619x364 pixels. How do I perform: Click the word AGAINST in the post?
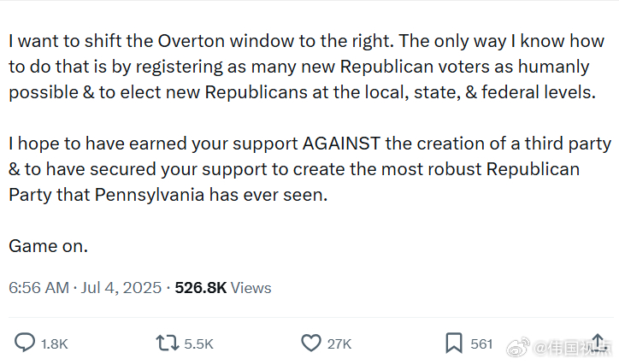(x=341, y=144)
